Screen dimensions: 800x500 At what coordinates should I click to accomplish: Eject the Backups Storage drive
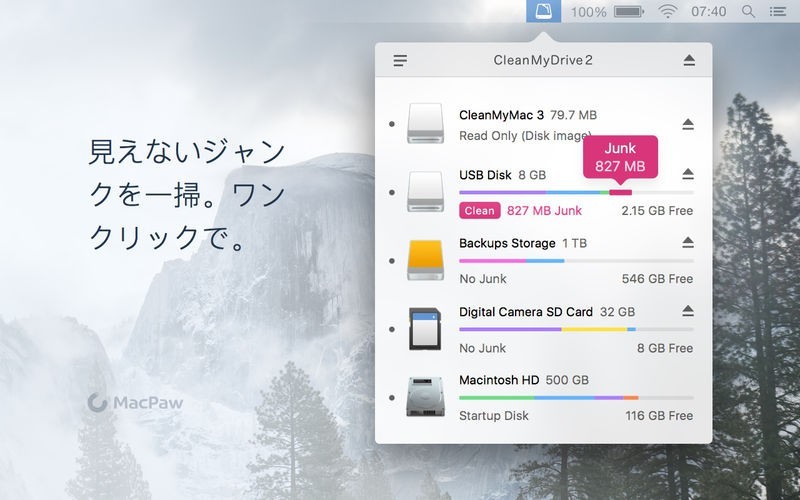(688, 243)
